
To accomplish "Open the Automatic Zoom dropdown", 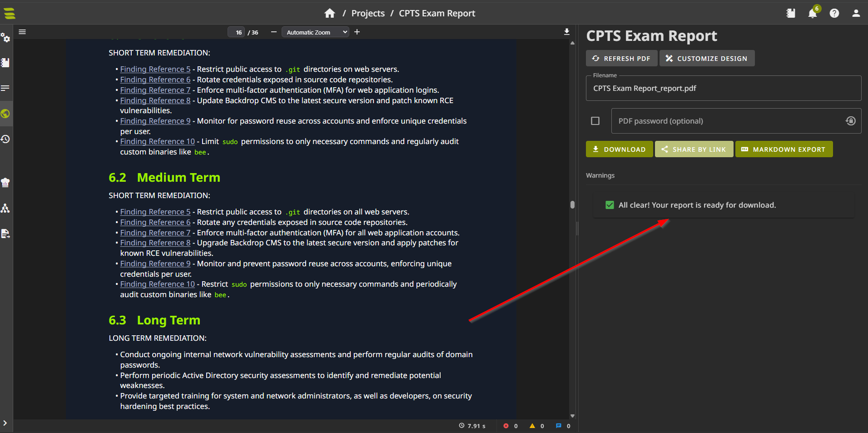I will tap(315, 32).
